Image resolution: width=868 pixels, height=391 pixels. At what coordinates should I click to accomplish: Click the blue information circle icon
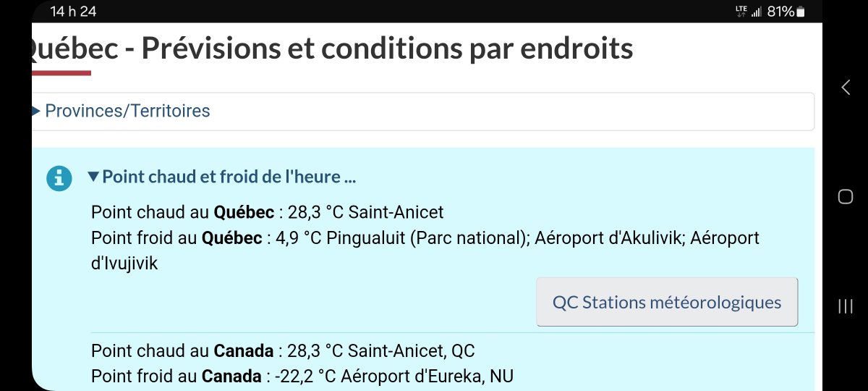tap(59, 177)
